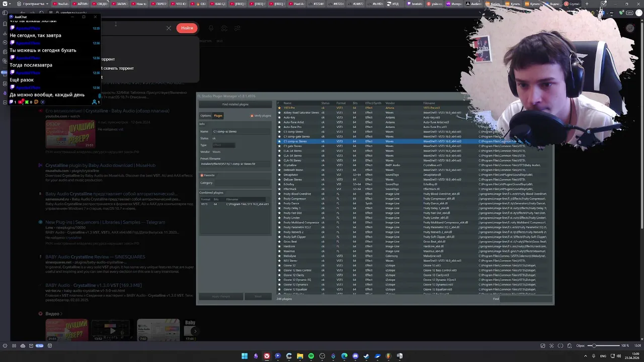Open Crystalline plugin MuseHub search result

(x=100, y=165)
